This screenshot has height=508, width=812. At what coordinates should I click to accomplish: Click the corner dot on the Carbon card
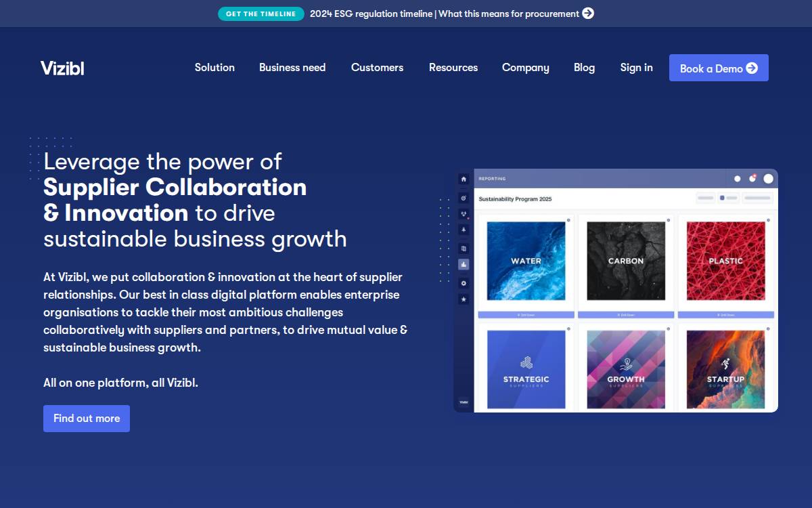pos(669,219)
